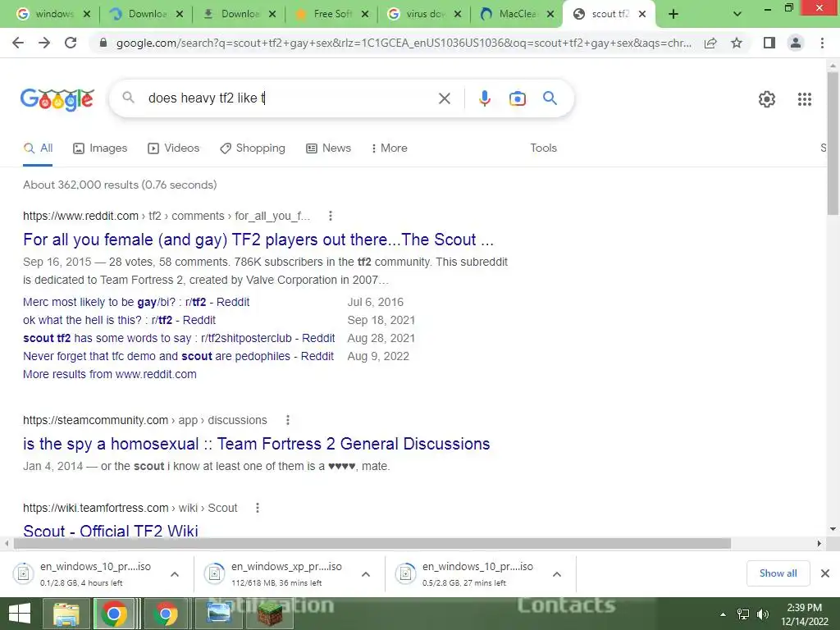This screenshot has width=840, height=630.
Task: Click the scroll down arrow
Action: [833, 529]
